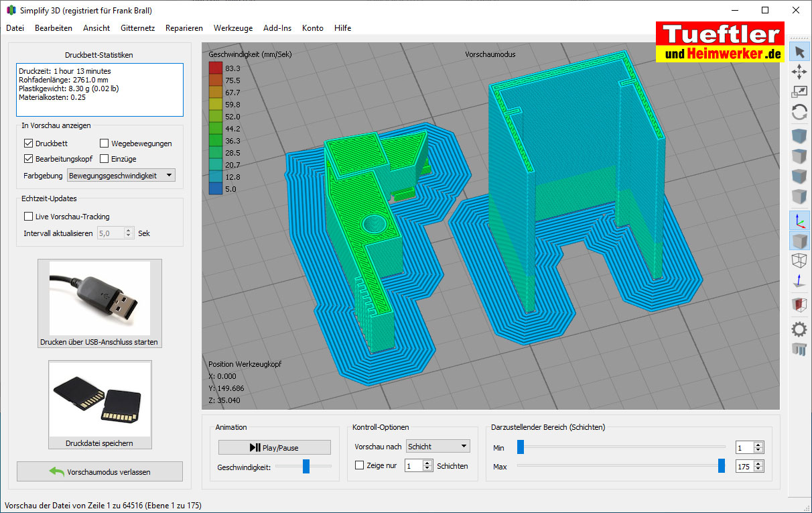Viewport: 812px width, 513px height.
Task: Click the status bar Vorschau der Datei text
Action: pos(103,506)
